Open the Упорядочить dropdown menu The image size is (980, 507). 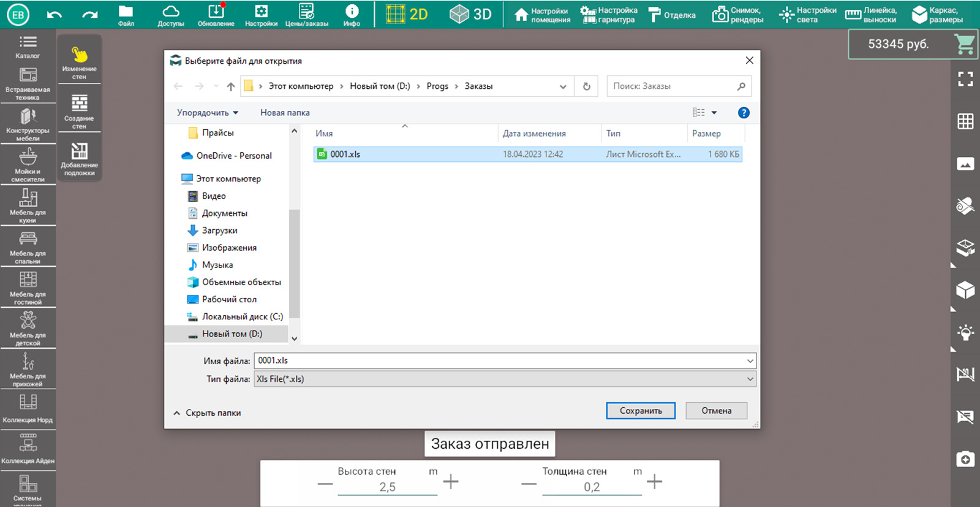point(208,113)
